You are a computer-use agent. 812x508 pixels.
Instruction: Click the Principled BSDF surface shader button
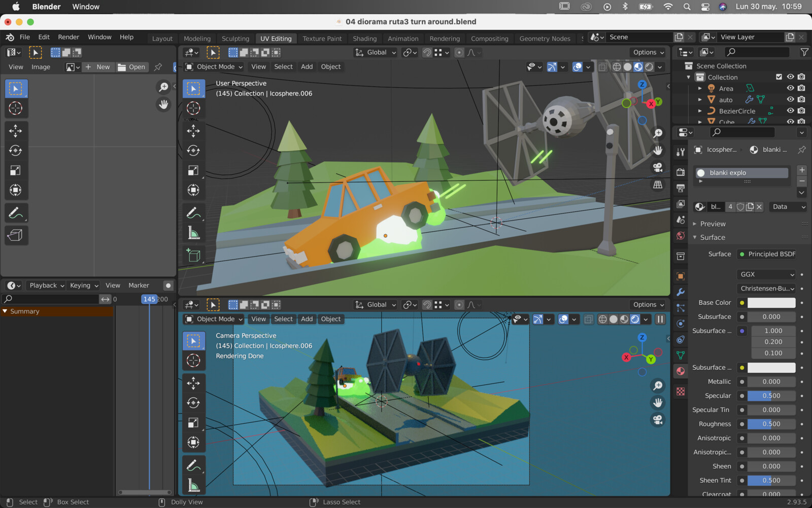pyautogui.click(x=766, y=254)
